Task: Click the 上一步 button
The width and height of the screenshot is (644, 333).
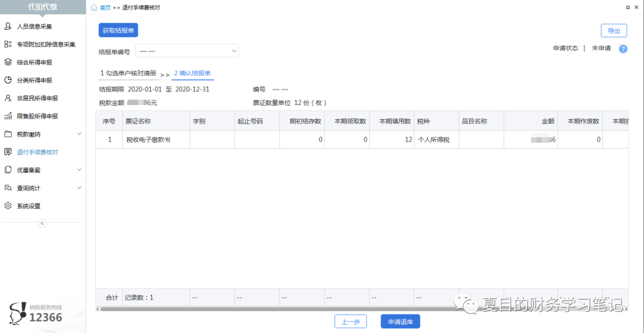Action: (x=351, y=322)
